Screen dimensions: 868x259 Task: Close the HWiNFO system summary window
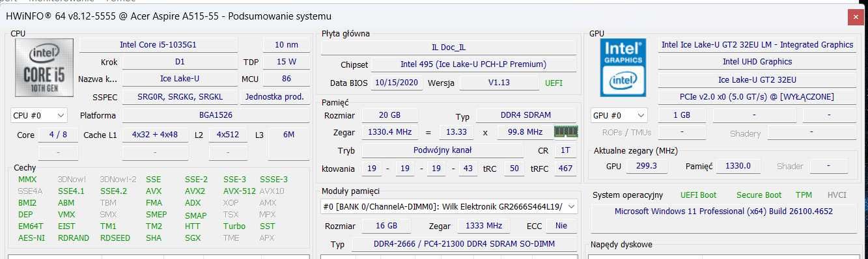pos(855,18)
